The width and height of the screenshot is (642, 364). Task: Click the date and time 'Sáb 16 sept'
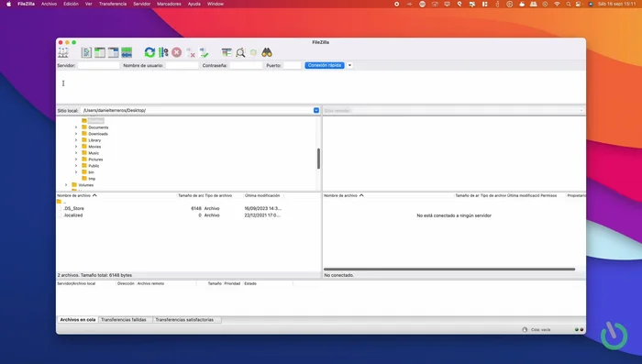[616, 4]
